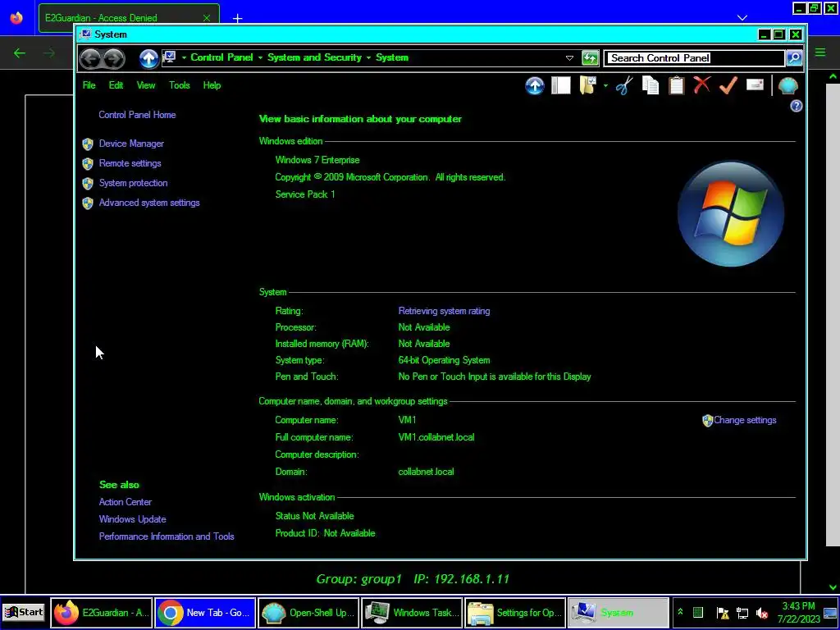Click the green Refresh button in address bar
Image resolution: width=840 pixels, height=630 pixels.
(x=590, y=58)
